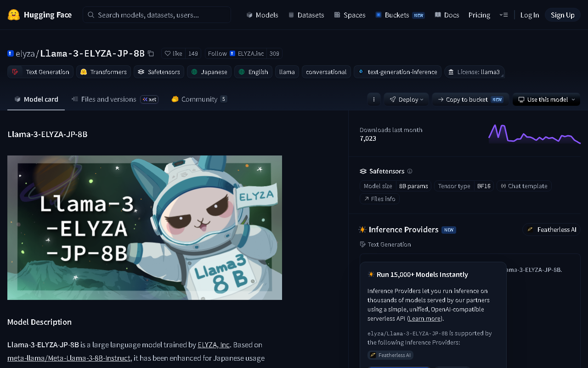The width and height of the screenshot is (588, 368).
Task: Open the three-dot more options menu
Action: 374,99
